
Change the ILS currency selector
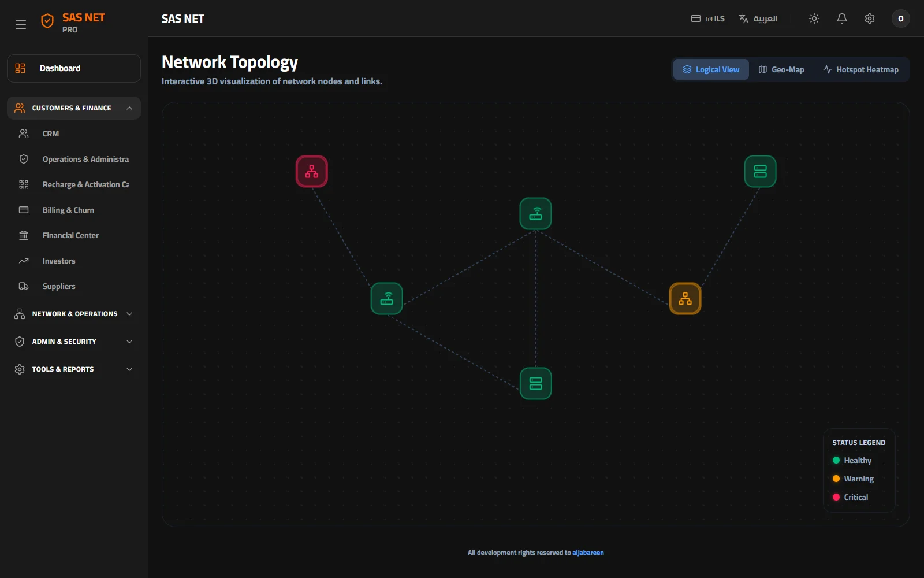(x=708, y=18)
